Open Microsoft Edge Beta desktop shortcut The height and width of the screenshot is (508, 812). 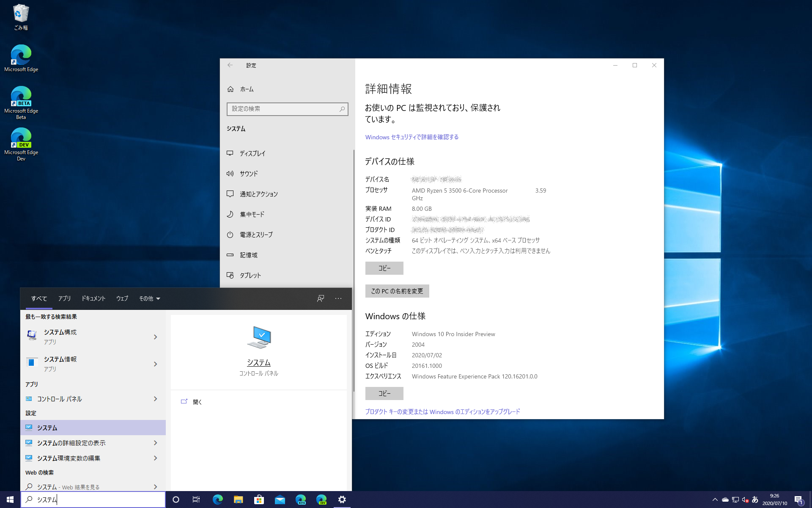click(x=21, y=103)
